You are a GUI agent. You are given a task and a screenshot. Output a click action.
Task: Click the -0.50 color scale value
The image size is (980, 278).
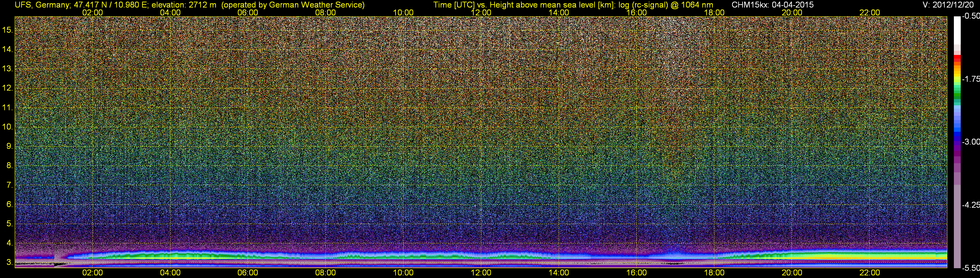tap(971, 16)
